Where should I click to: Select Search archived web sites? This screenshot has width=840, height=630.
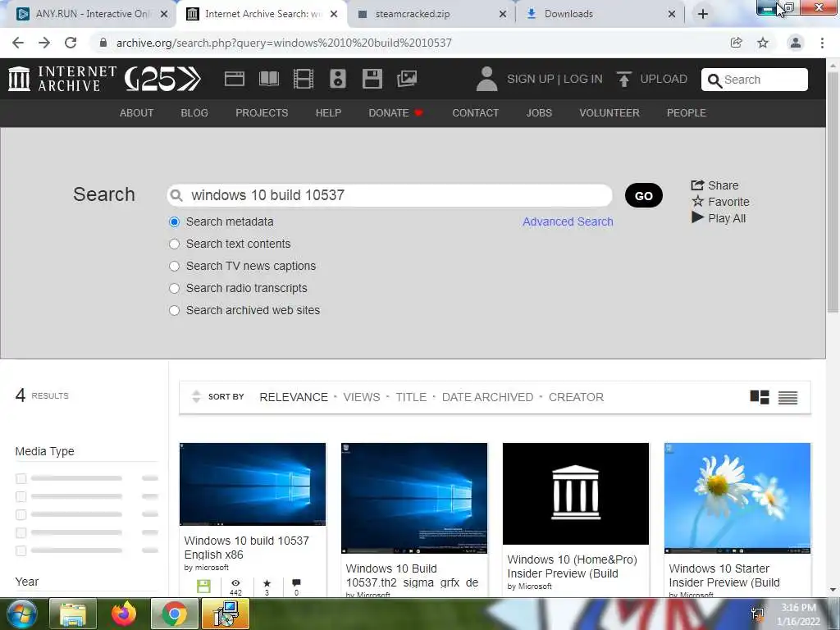tap(174, 310)
